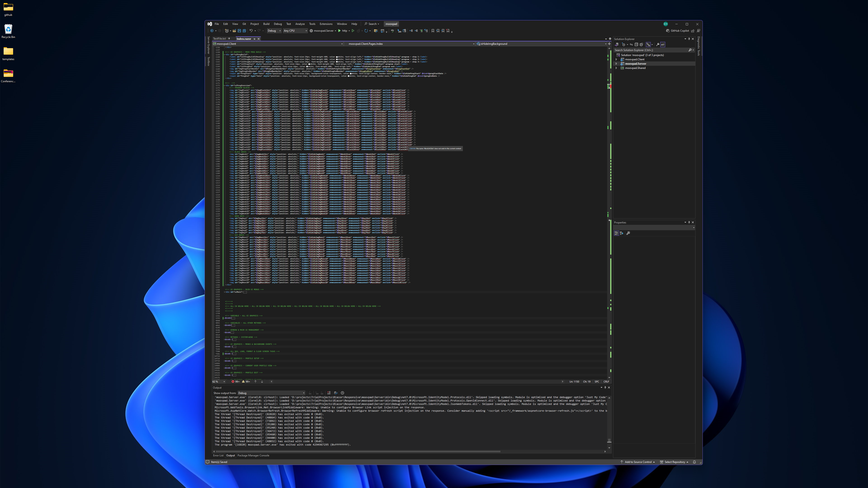Open the Any CPU platform dropdown
Viewport: 868px width, 488px height.
click(295, 31)
